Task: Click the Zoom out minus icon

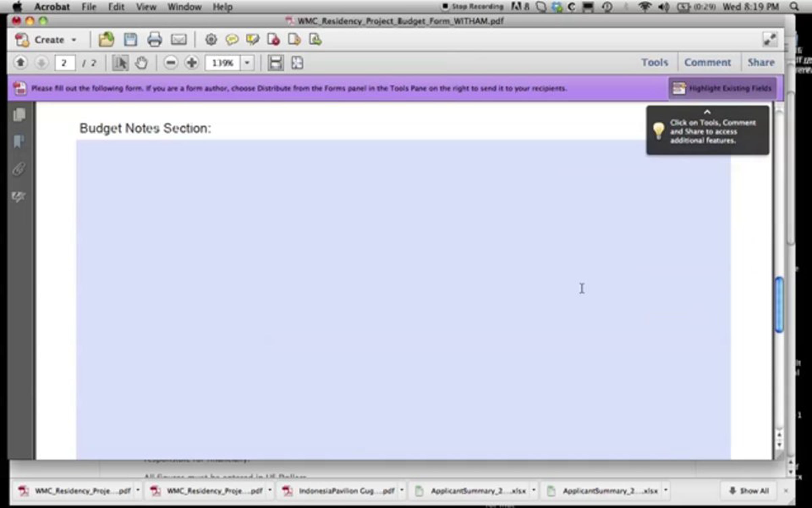Action: tap(171, 63)
